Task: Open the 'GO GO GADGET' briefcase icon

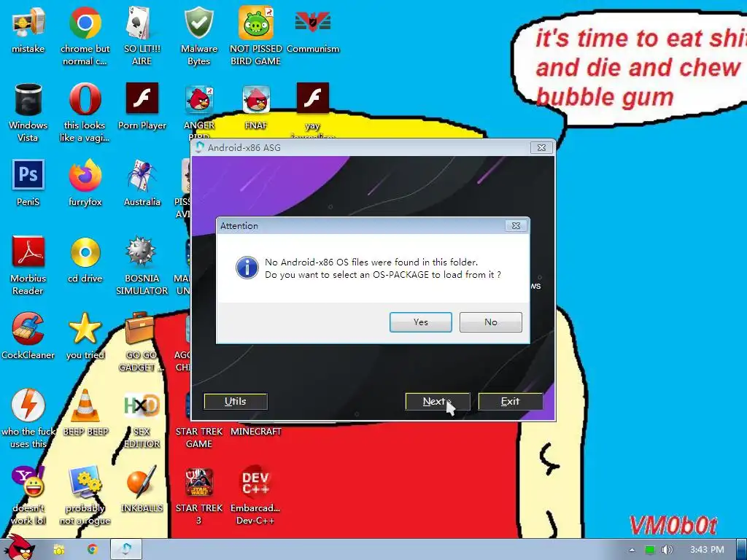Action: (x=142, y=342)
